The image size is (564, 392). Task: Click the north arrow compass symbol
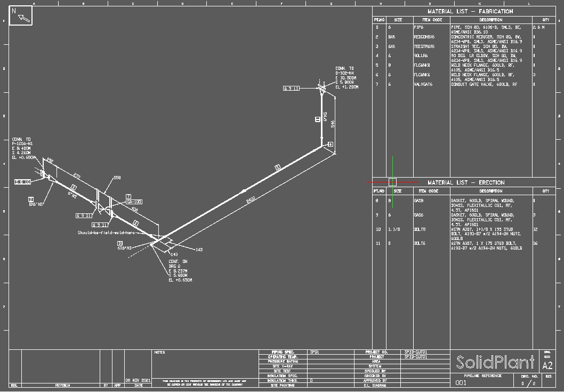pos(20,15)
